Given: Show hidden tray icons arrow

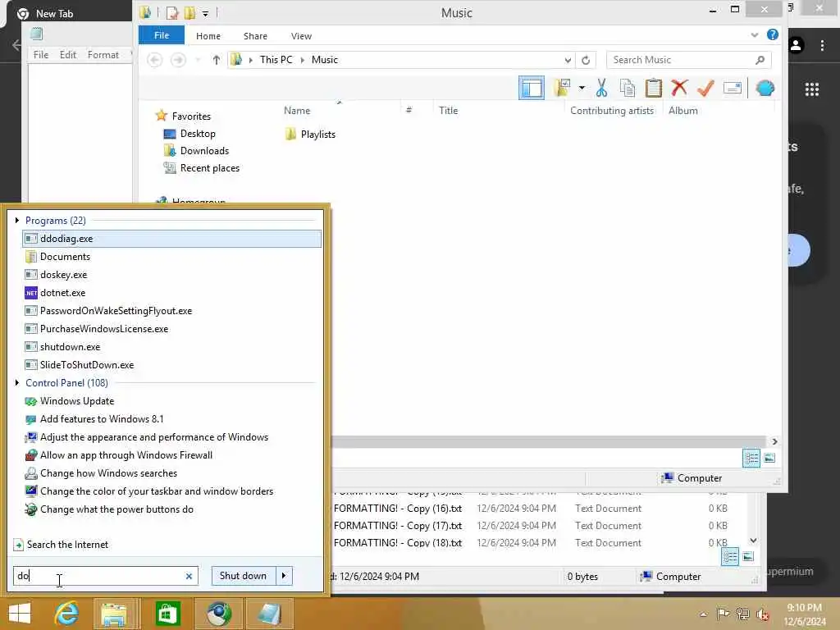Looking at the screenshot, I should (x=703, y=614).
